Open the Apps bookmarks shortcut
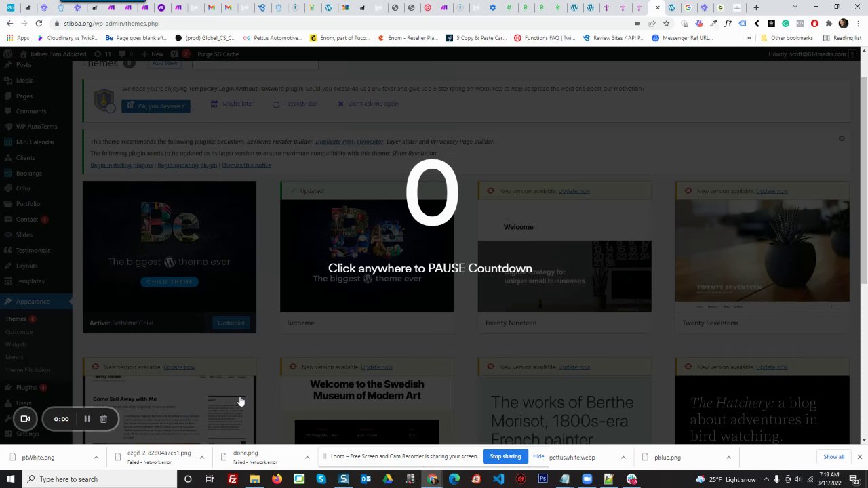 coord(18,38)
